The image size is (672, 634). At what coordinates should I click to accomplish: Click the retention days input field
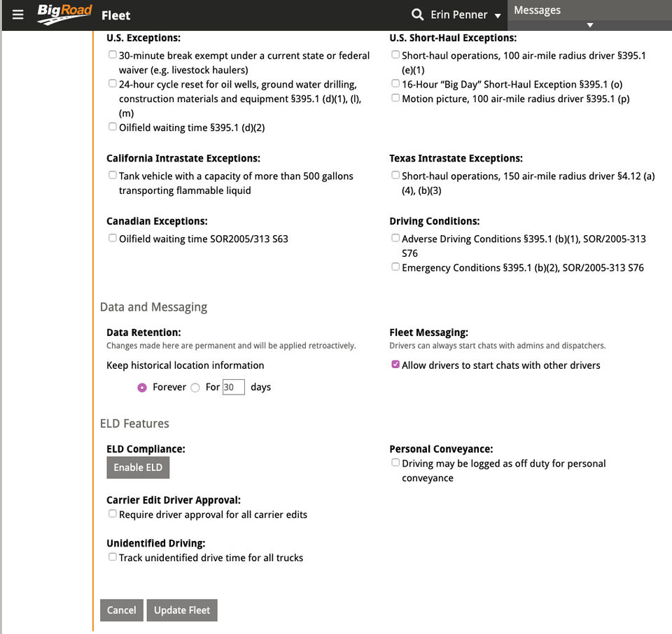pos(234,387)
